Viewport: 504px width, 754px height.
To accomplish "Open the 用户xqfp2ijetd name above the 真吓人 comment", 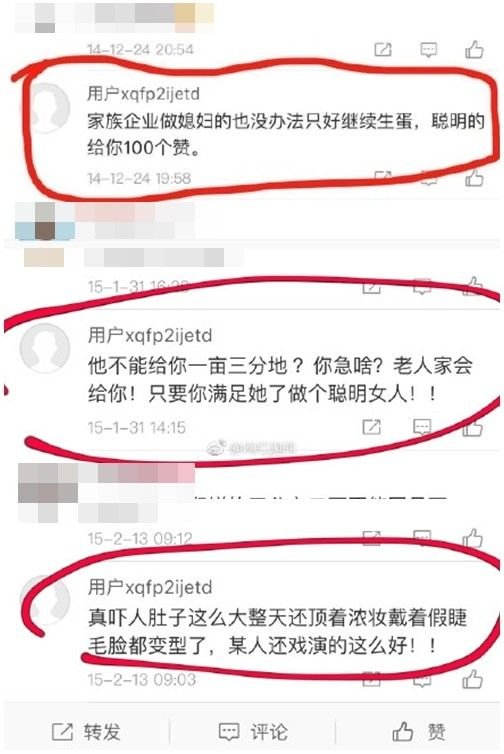I will 150,587.
